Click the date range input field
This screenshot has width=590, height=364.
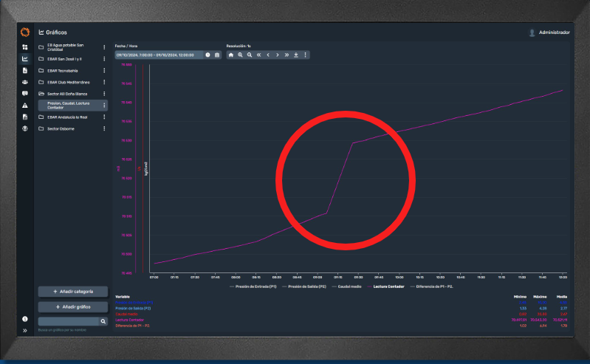pyautogui.click(x=159, y=55)
